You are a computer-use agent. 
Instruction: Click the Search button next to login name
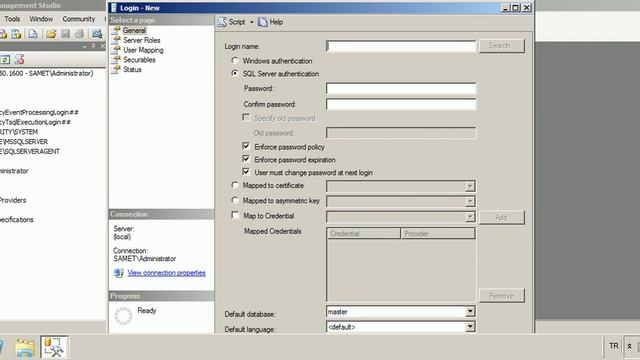pos(502,46)
